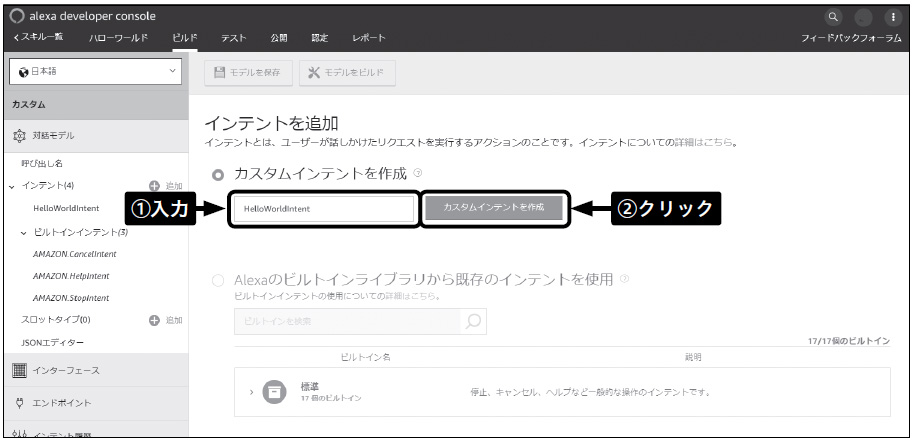
Task: Select the Alexaビルトインライブラリ radio button
Action: pyautogui.click(x=218, y=281)
